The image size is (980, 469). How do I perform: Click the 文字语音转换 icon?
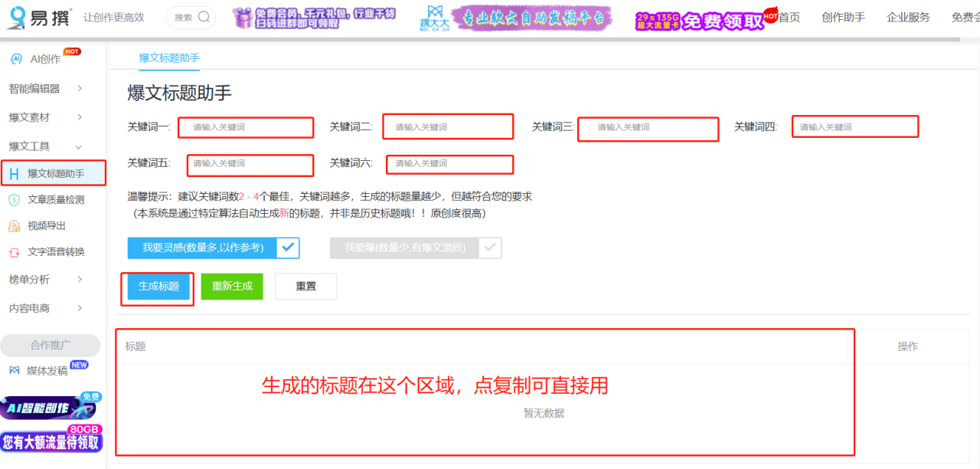pos(14,252)
